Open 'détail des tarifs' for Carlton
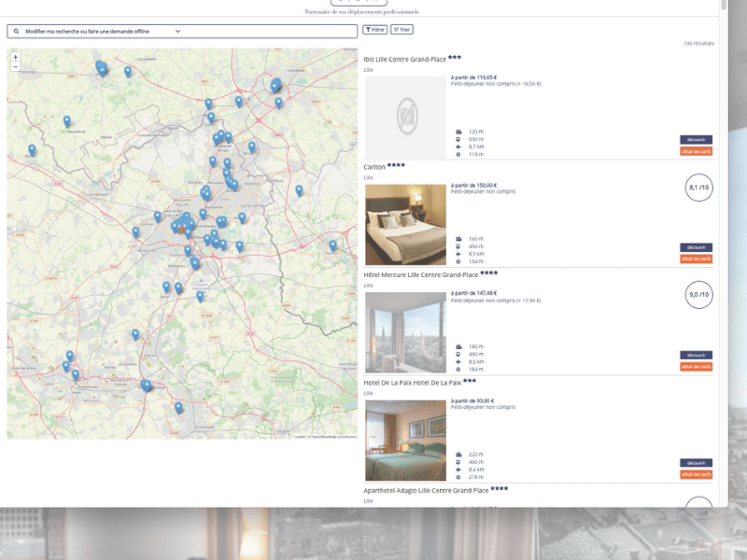Image resolution: width=747 pixels, height=560 pixels. pyautogui.click(x=696, y=259)
